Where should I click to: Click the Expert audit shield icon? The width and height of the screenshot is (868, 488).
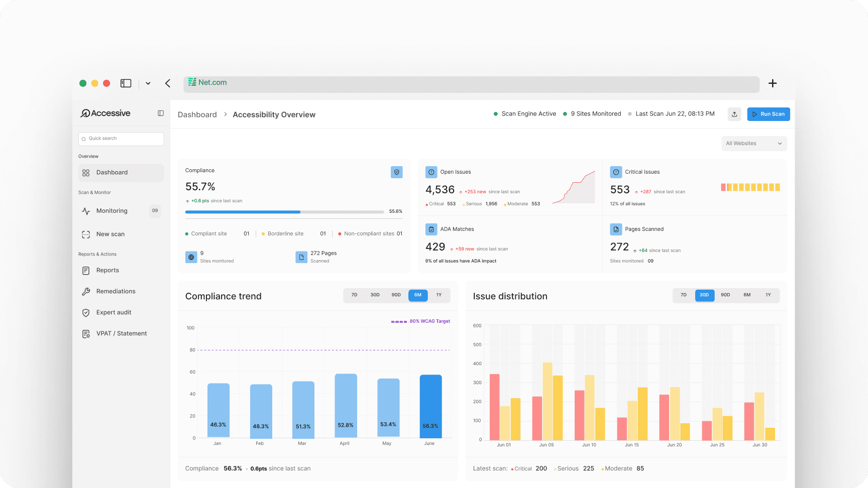86,313
